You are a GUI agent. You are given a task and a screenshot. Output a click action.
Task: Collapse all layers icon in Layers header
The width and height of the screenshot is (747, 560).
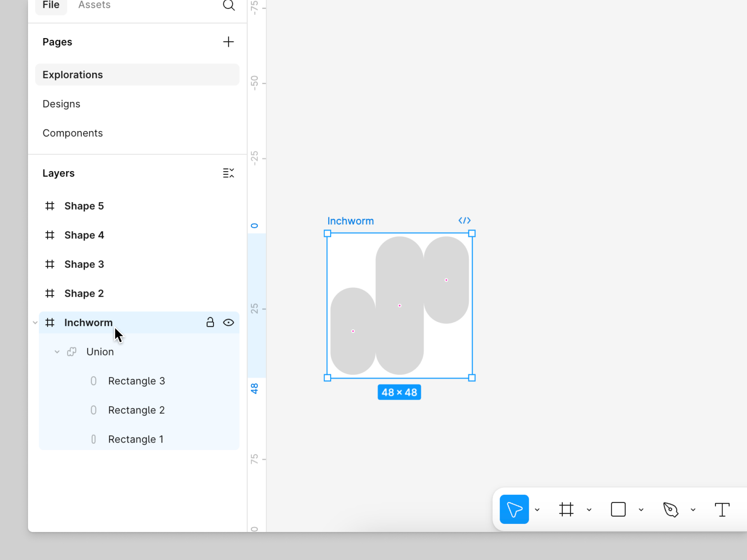(x=228, y=173)
